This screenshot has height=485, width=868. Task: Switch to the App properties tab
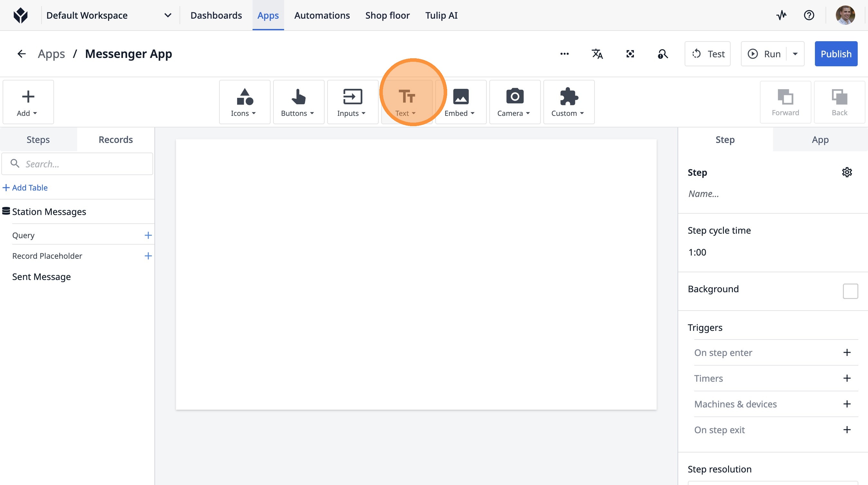[x=820, y=140]
